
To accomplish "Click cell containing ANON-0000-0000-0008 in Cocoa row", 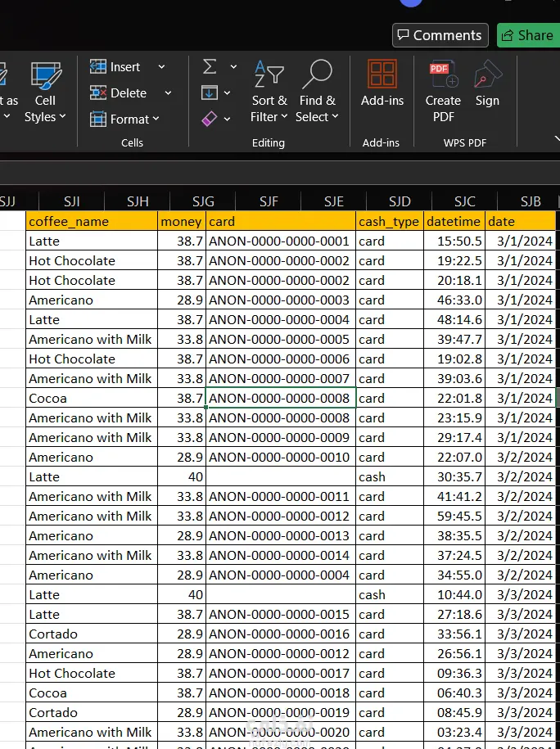I will (280, 399).
